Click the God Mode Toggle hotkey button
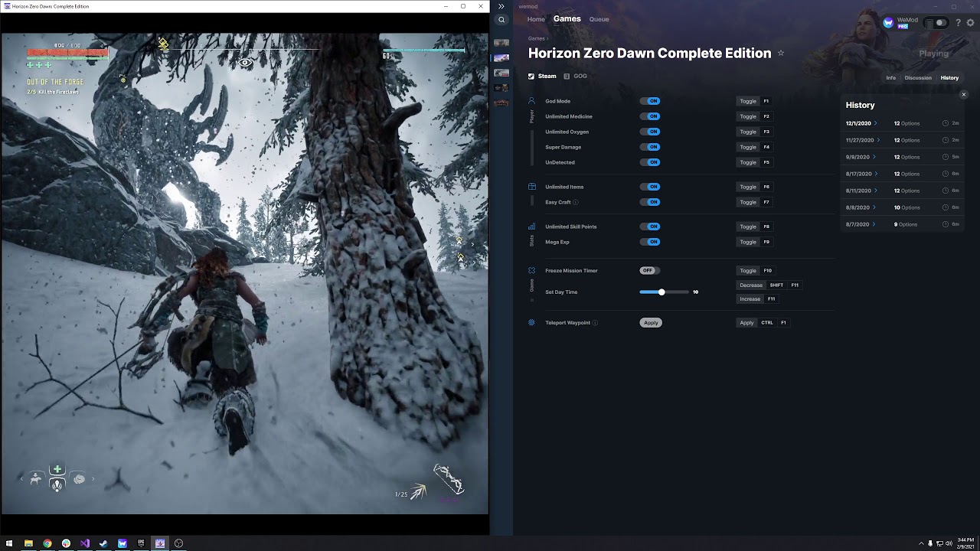The image size is (980, 551). click(x=748, y=101)
